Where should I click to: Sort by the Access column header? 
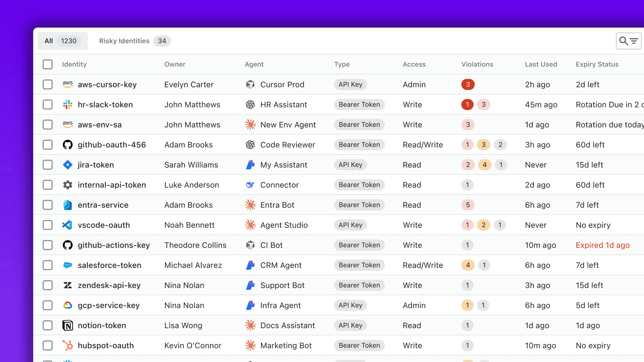click(x=414, y=64)
